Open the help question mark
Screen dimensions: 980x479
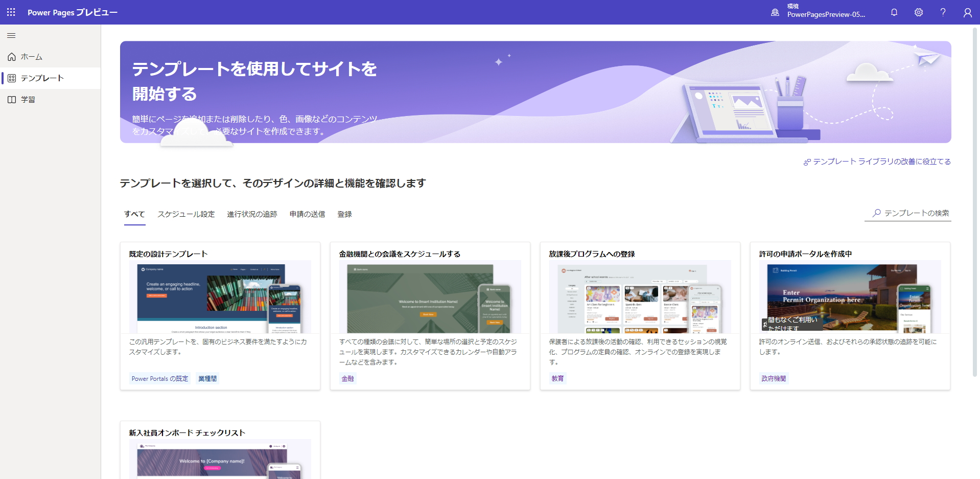pos(943,12)
